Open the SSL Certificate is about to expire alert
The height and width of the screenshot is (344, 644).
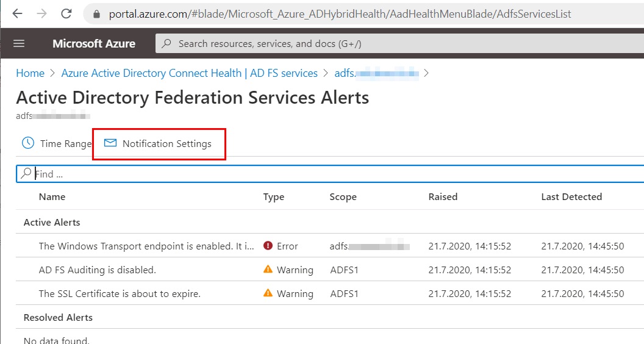120,294
